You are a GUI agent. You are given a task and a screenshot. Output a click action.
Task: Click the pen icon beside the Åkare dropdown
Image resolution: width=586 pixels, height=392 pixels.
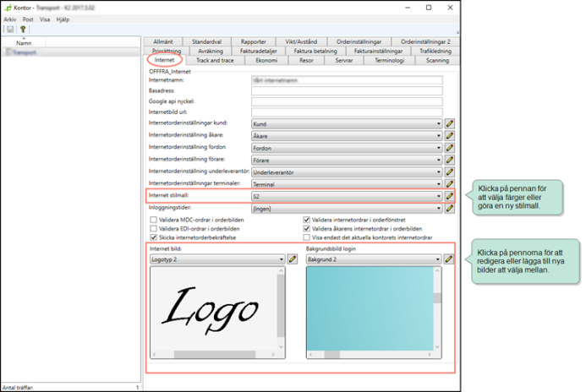coord(451,135)
